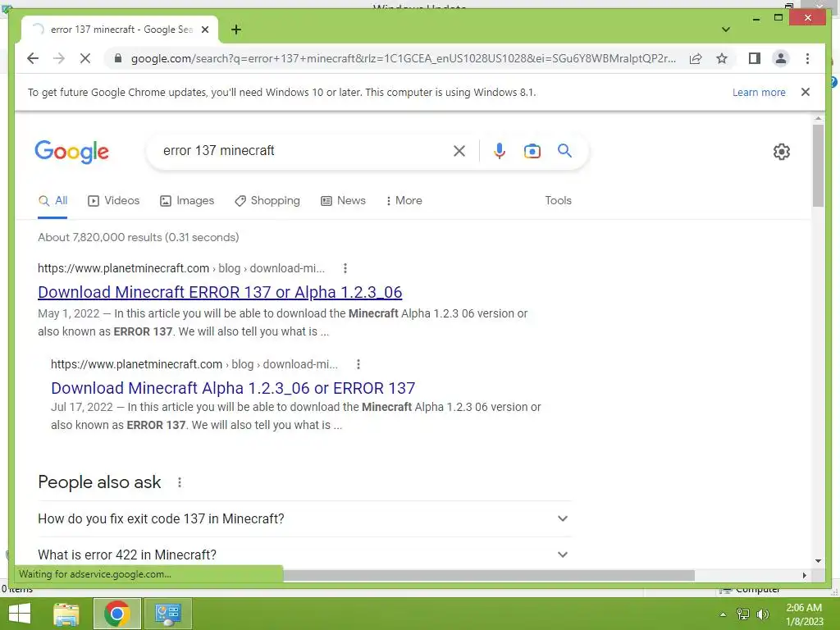Image resolution: width=840 pixels, height=630 pixels.
Task: Open Download Minecraft ERROR 137 or Alpha link
Action: pos(220,292)
